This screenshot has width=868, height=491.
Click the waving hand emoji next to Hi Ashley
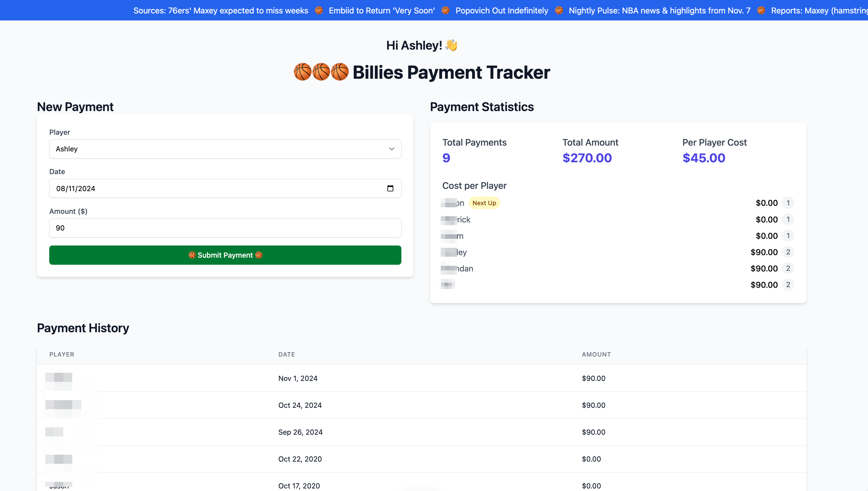451,45
